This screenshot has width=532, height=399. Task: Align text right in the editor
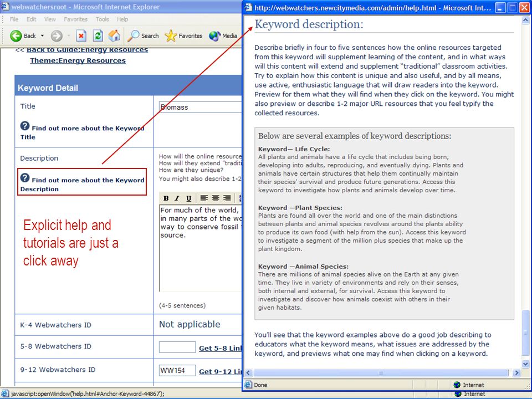point(227,198)
